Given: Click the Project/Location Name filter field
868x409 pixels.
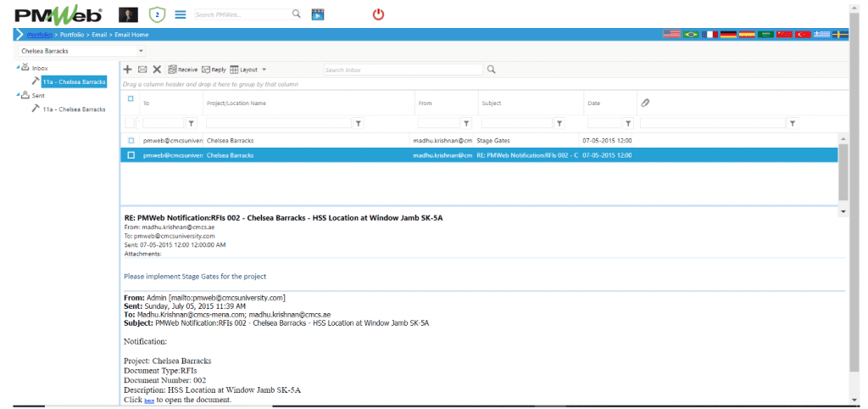Looking at the screenshot, I should 278,123.
